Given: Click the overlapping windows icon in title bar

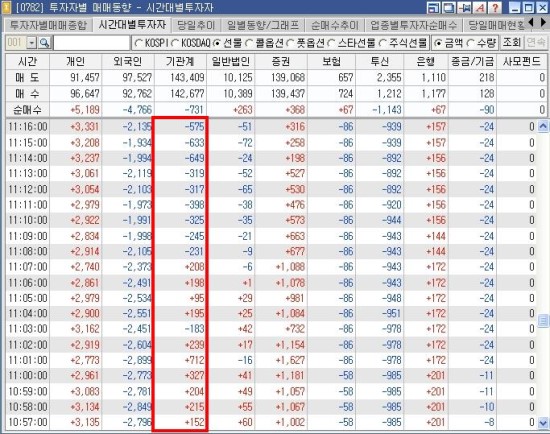Looking at the screenshot, I should 449,7.
